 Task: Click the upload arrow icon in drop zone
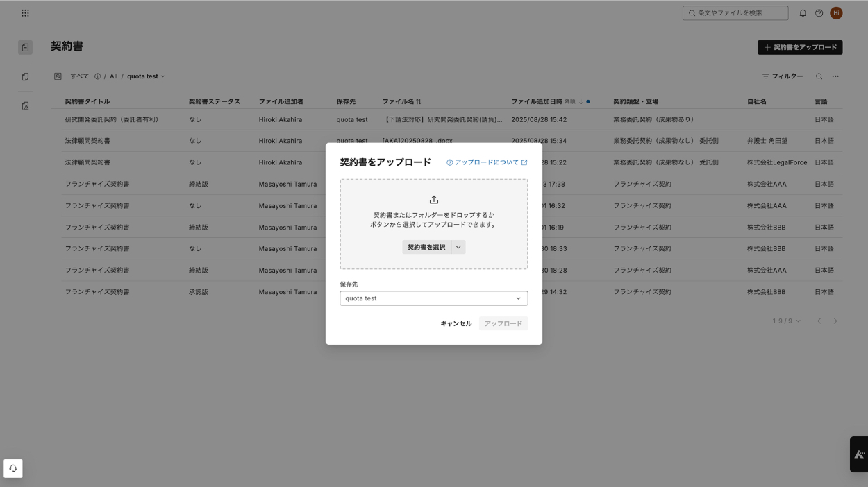pos(434,200)
